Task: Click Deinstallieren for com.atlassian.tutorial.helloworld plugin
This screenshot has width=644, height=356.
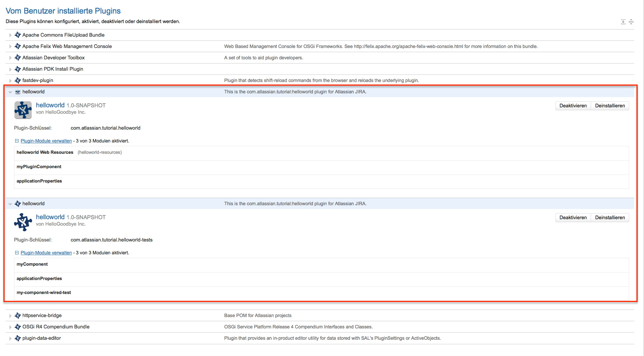Action: [610, 105]
